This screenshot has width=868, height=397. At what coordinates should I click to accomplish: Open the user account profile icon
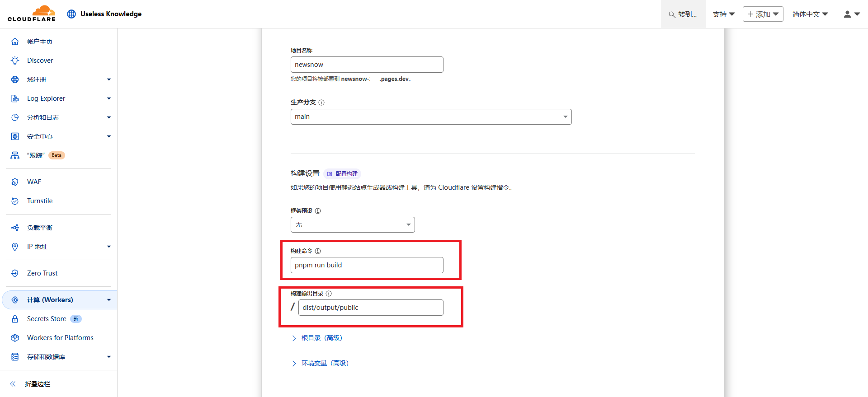(851, 14)
